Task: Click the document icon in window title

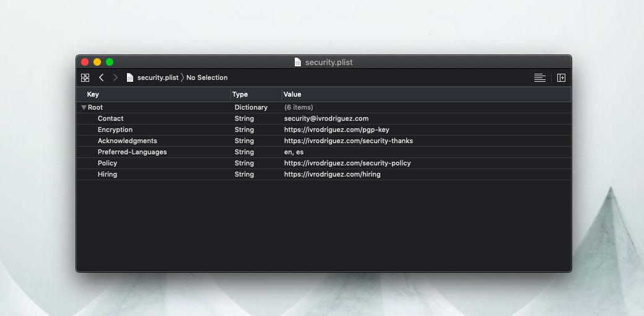Action: click(298, 62)
